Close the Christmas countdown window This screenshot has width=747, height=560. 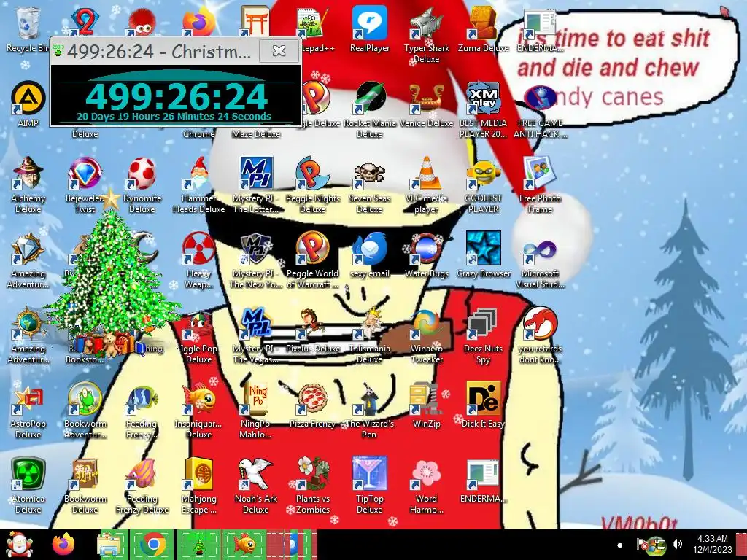(x=279, y=50)
